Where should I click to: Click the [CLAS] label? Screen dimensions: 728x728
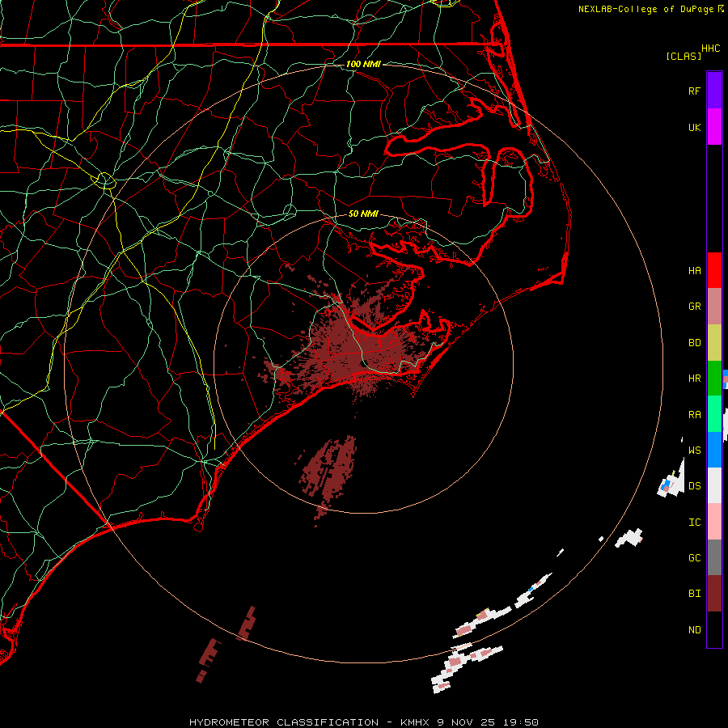click(684, 56)
